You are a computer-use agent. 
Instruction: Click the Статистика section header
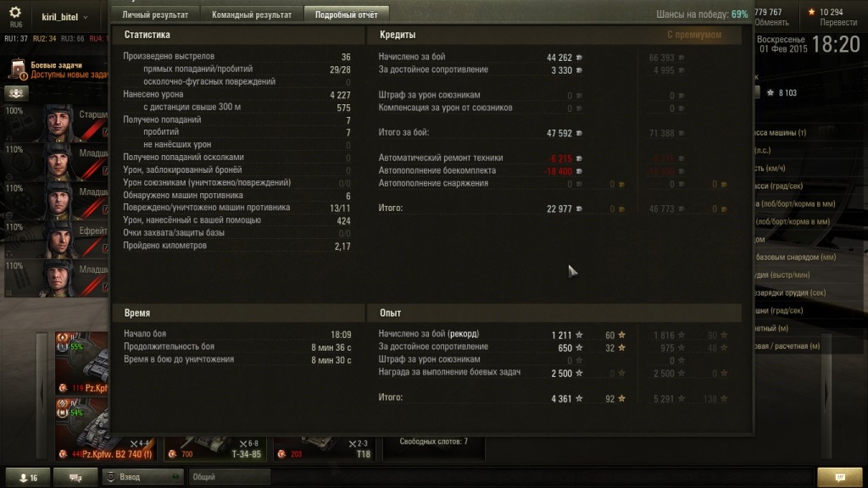tap(147, 34)
